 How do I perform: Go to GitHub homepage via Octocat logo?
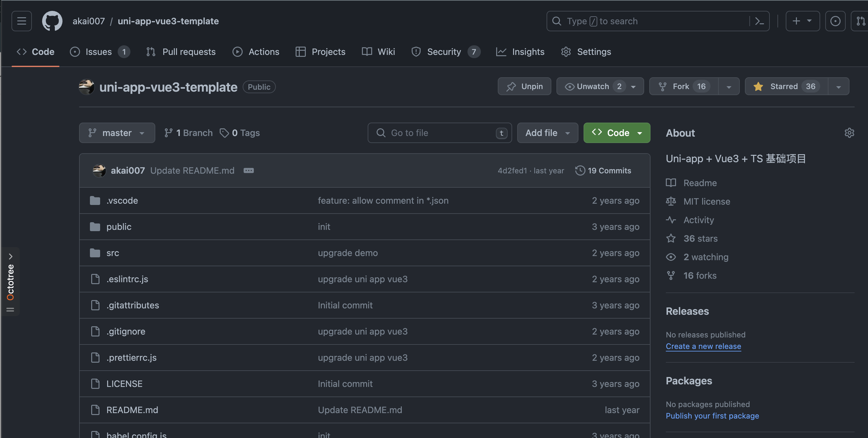click(52, 21)
